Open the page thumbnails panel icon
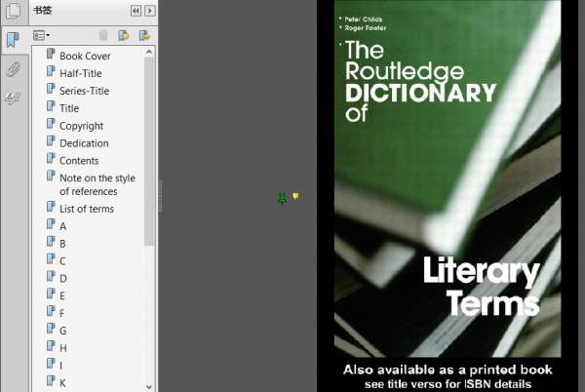The image size is (585, 392). 14,10
